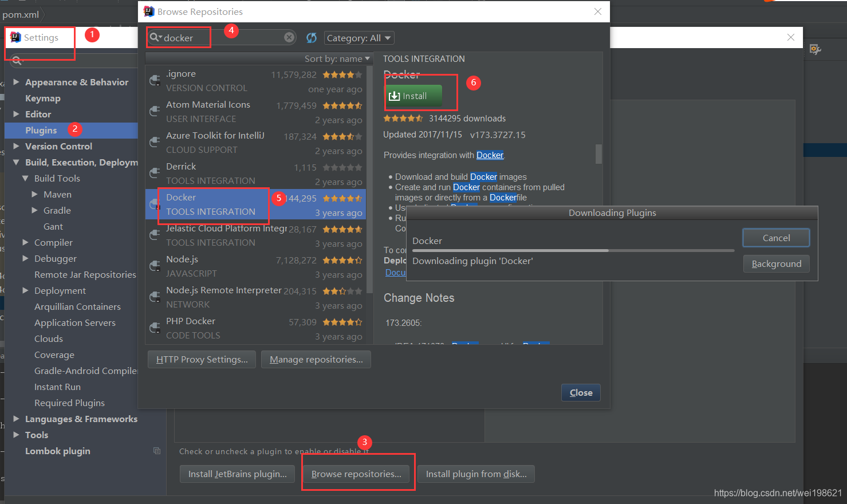Click the plugin icon next to Jelastic Cloud Platform
847x504 pixels.
pyautogui.click(x=155, y=235)
